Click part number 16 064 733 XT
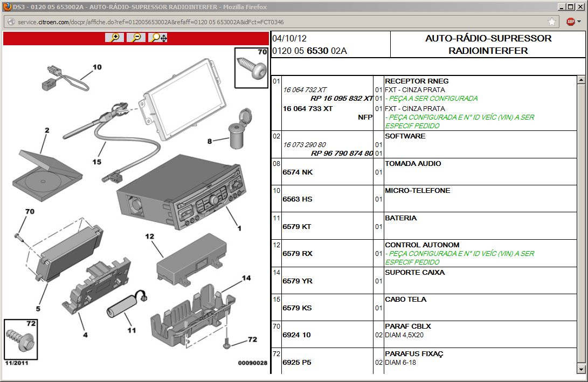 tap(308, 109)
